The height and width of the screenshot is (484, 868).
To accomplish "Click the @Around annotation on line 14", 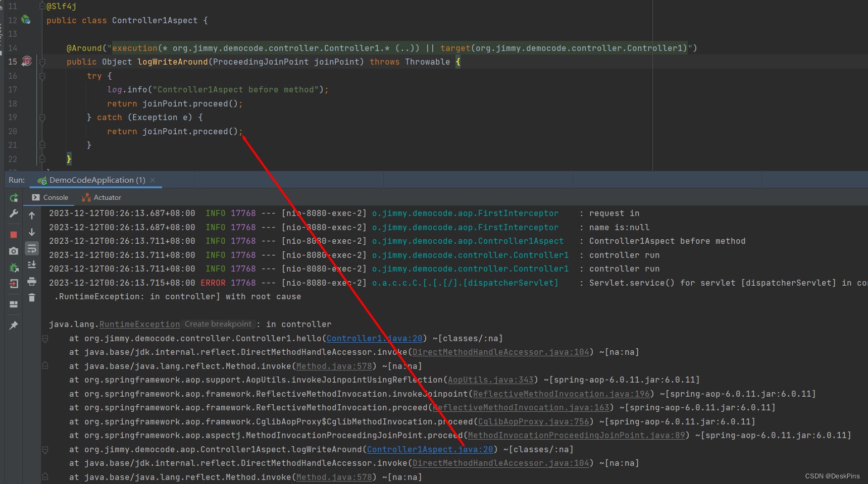I will pyautogui.click(x=84, y=48).
